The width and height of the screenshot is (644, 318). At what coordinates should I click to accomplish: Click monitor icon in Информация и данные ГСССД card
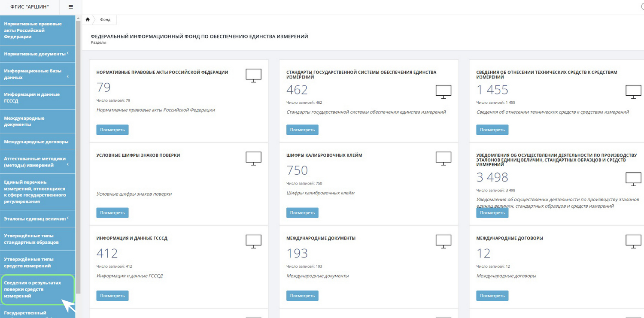pyautogui.click(x=253, y=241)
